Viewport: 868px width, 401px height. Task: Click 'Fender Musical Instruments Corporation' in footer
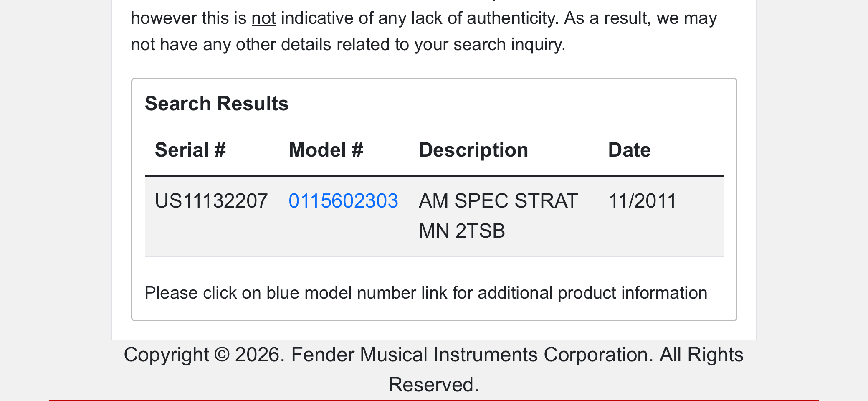tap(472, 355)
